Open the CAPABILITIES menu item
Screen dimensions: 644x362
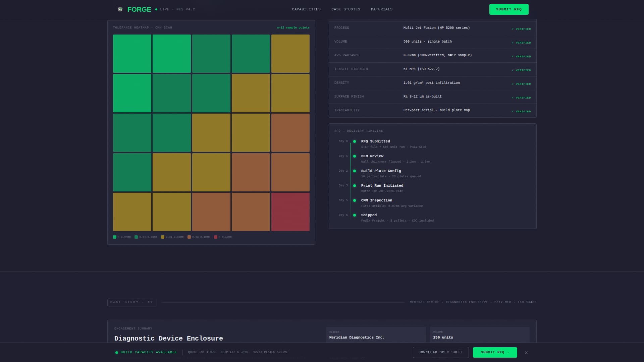coord(306,9)
